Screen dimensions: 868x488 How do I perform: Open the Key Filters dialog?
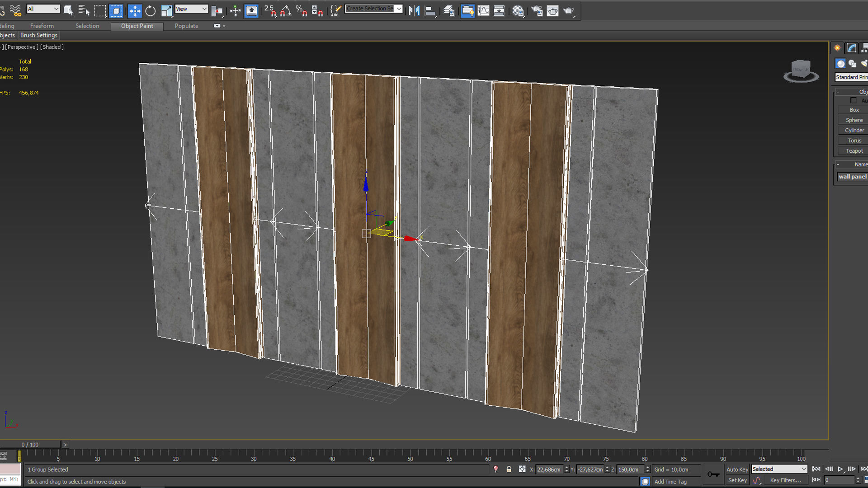785,480
